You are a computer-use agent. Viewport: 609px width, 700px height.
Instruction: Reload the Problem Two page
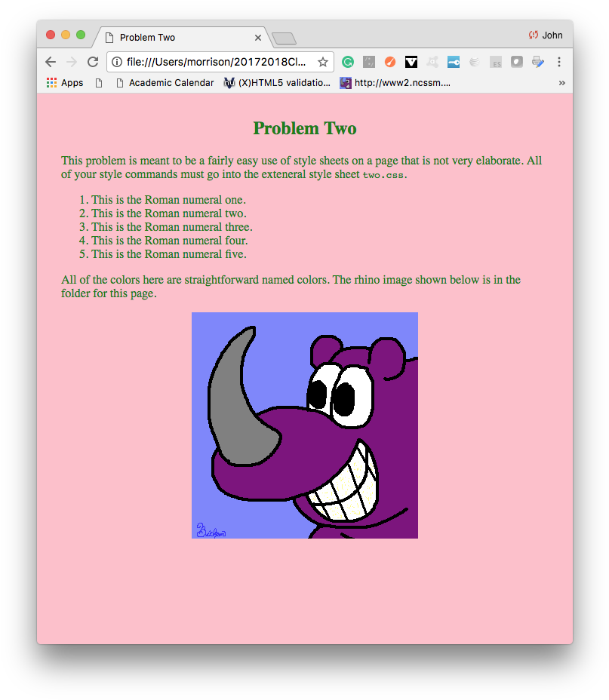click(x=93, y=62)
